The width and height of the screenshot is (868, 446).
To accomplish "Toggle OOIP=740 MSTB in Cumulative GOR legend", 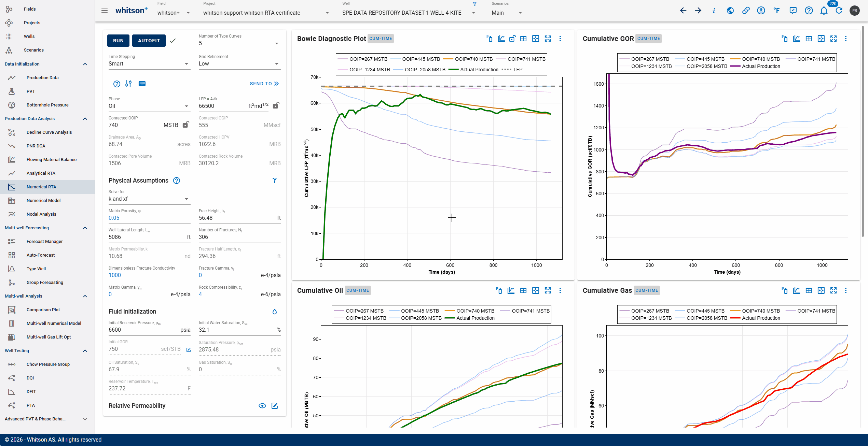I will (x=755, y=59).
